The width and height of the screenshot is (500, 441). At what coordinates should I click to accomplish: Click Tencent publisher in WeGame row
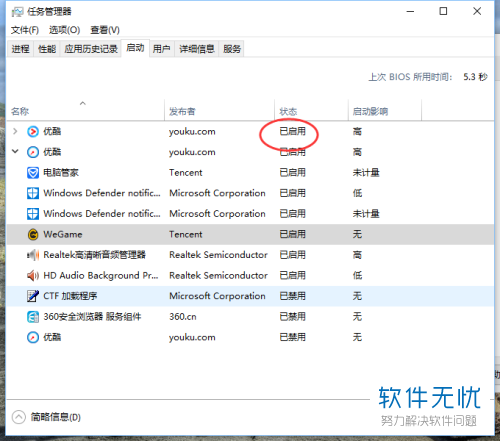point(186,234)
